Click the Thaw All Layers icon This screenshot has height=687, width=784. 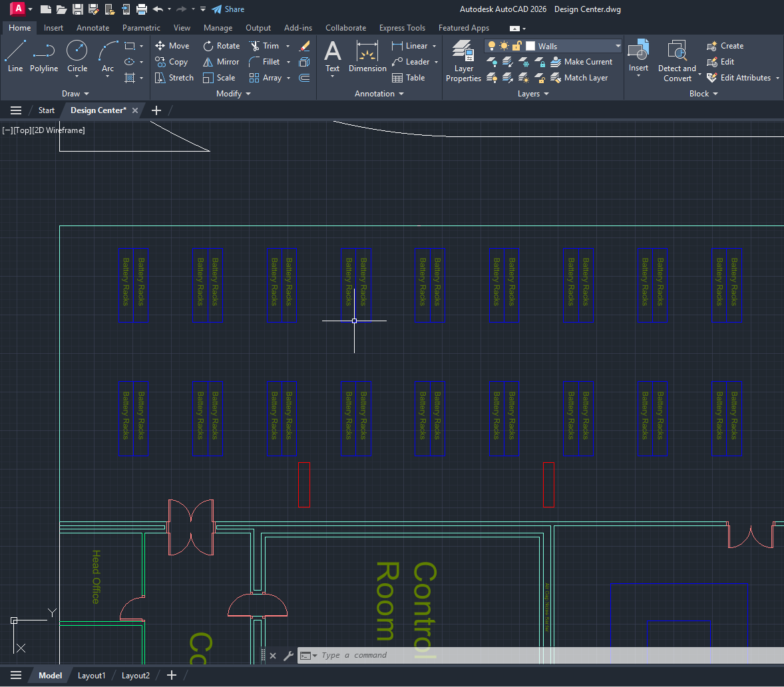(x=524, y=78)
